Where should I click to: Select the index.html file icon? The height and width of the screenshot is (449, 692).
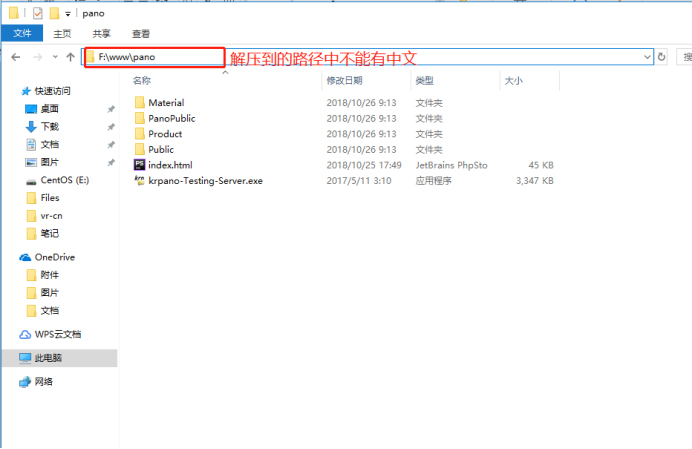pyautogui.click(x=139, y=165)
